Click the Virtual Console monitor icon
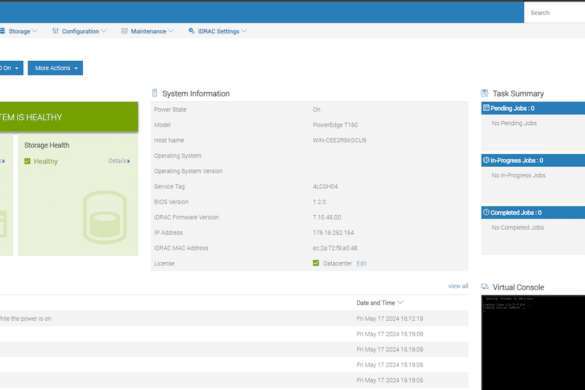 point(485,287)
